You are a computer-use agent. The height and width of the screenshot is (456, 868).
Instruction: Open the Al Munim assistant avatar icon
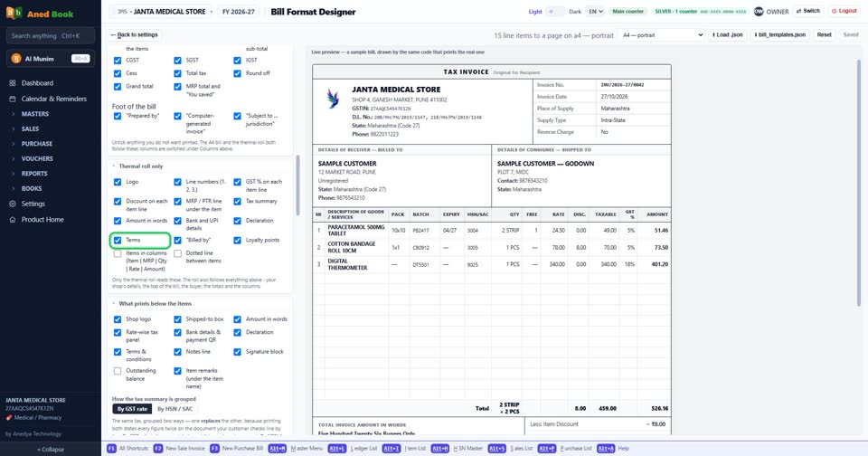(x=16, y=58)
